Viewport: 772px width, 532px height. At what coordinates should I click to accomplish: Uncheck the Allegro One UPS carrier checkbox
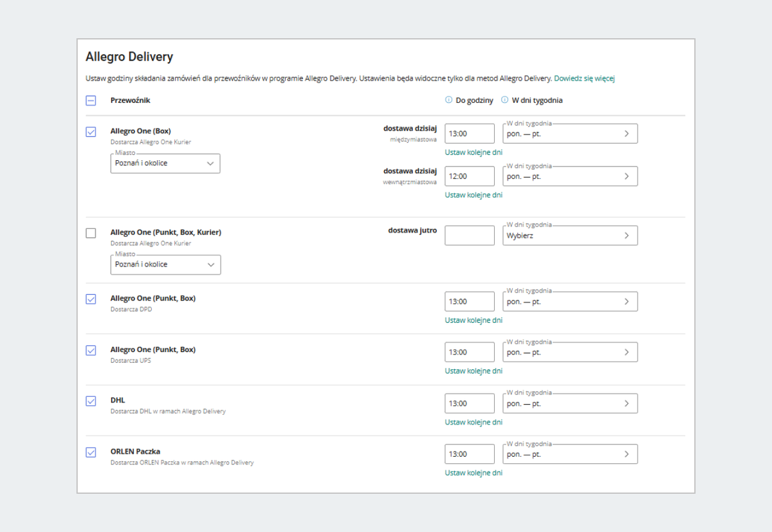tap(91, 351)
